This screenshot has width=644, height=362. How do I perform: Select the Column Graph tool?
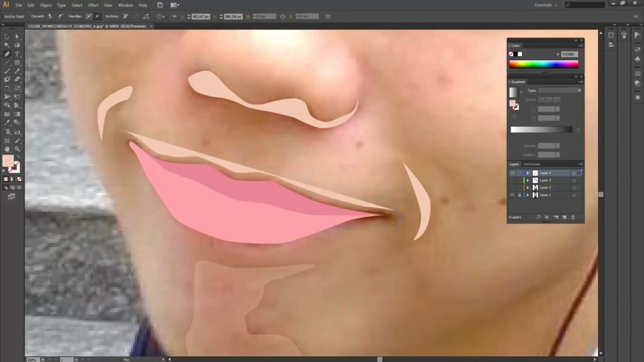pyautogui.click(x=17, y=132)
